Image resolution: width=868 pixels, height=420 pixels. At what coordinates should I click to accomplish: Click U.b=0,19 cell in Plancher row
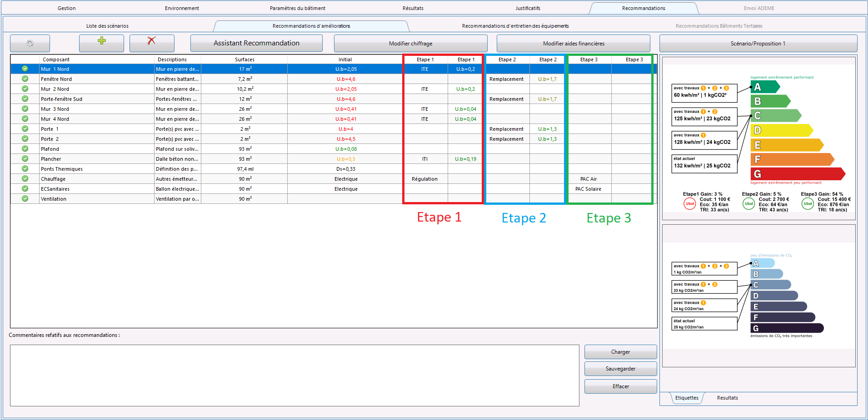(x=465, y=159)
